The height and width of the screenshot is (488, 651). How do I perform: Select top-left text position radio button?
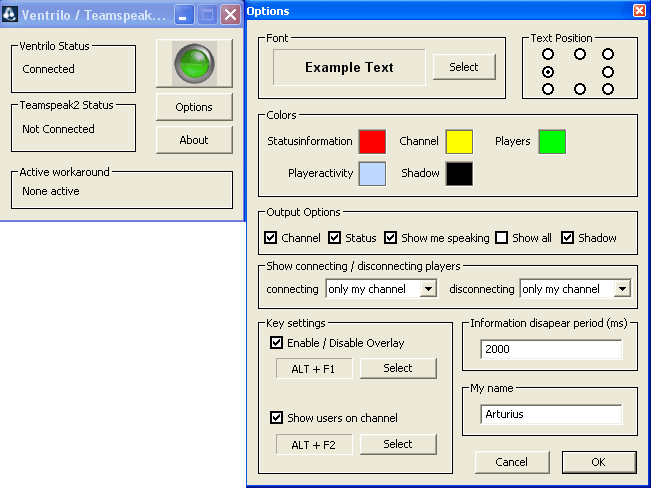coord(548,54)
